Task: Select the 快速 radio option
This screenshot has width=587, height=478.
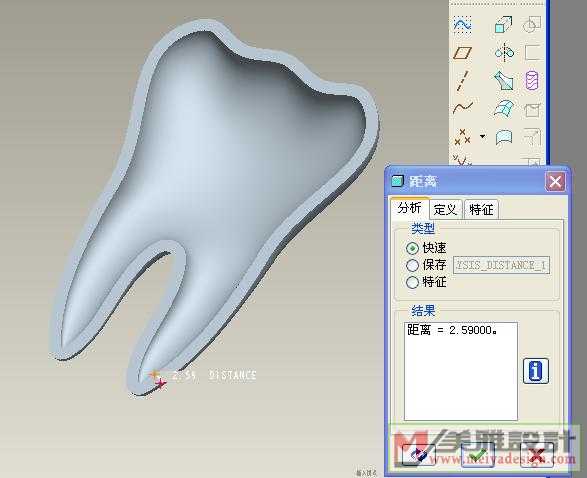Action: click(412, 248)
